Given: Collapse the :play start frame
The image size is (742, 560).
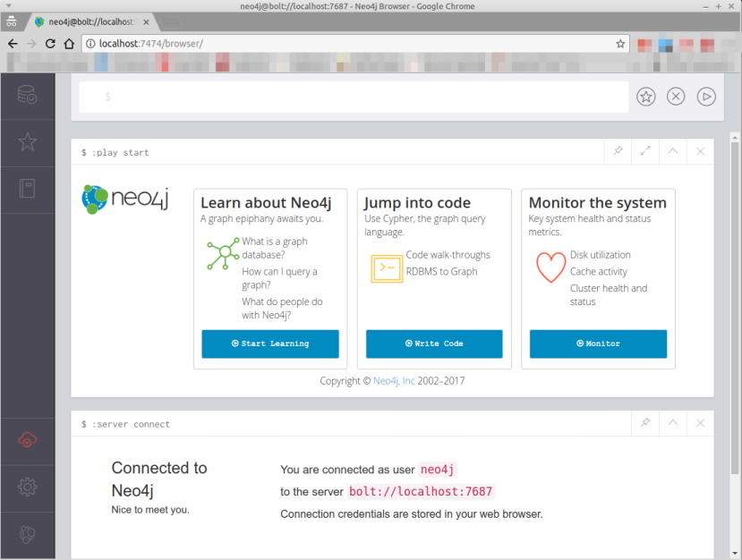Looking at the screenshot, I should click(x=672, y=151).
